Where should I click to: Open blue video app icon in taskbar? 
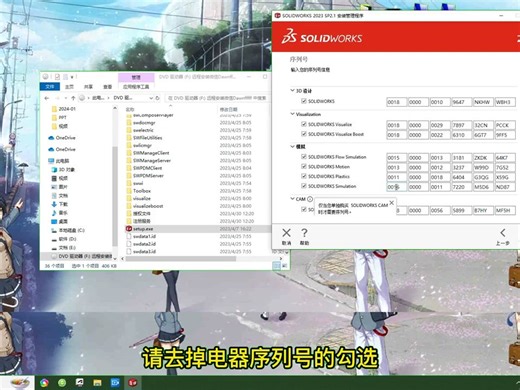[x=115, y=383]
